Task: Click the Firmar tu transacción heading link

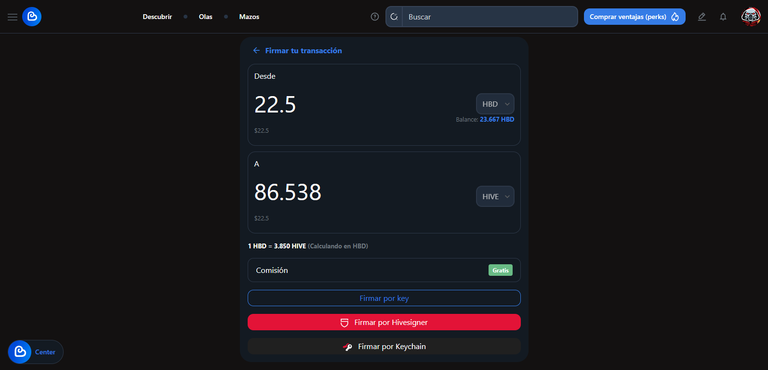Action: click(x=303, y=50)
